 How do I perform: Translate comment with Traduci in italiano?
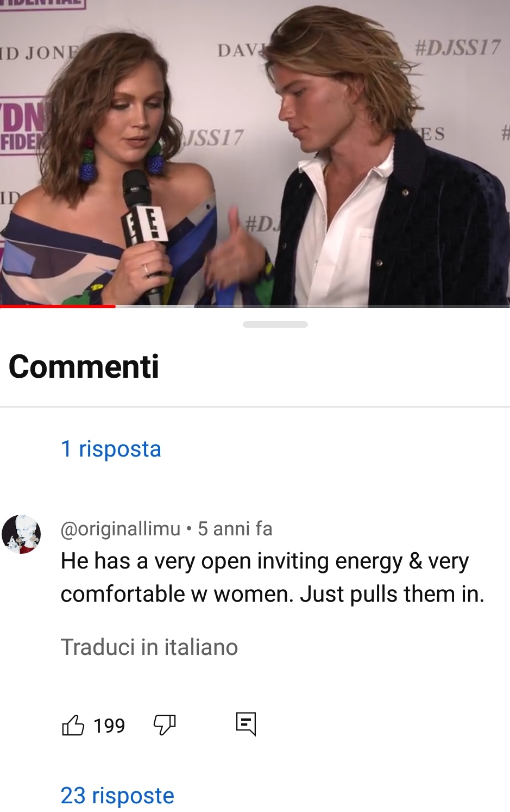(x=149, y=647)
